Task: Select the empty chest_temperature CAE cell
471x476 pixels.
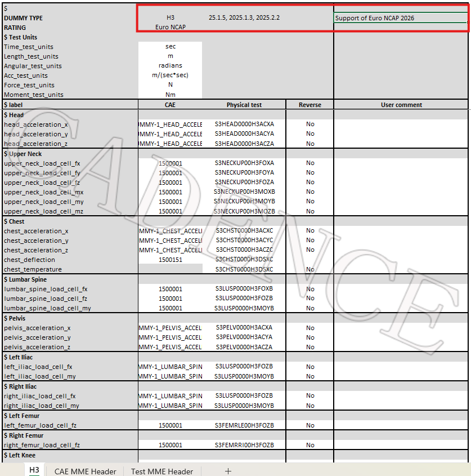Action: pyautogui.click(x=170, y=269)
